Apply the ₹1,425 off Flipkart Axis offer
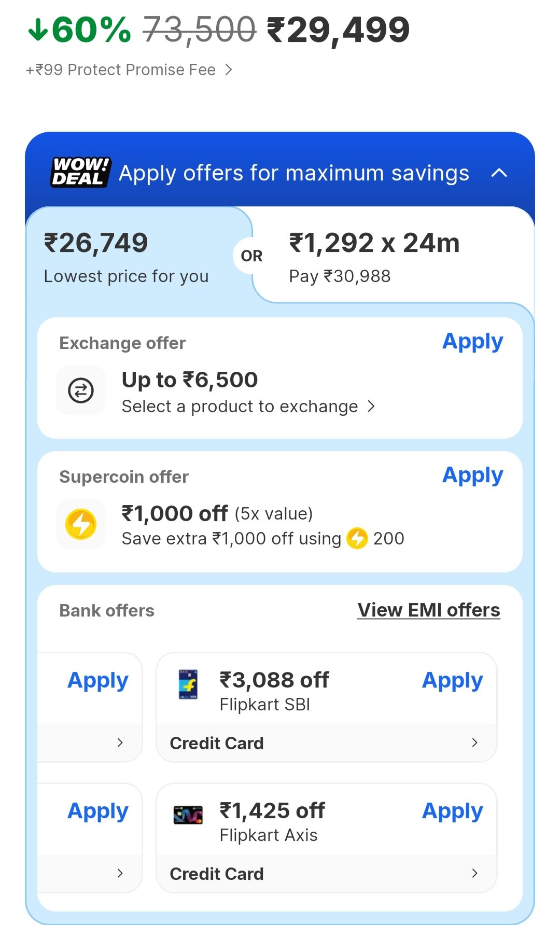This screenshot has width=560, height=925. click(452, 811)
